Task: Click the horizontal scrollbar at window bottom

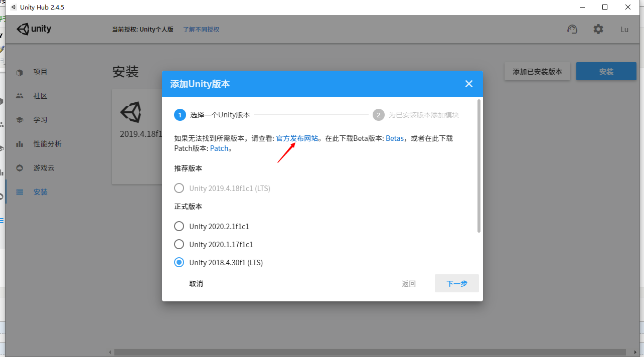Action: tap(370, 352)
